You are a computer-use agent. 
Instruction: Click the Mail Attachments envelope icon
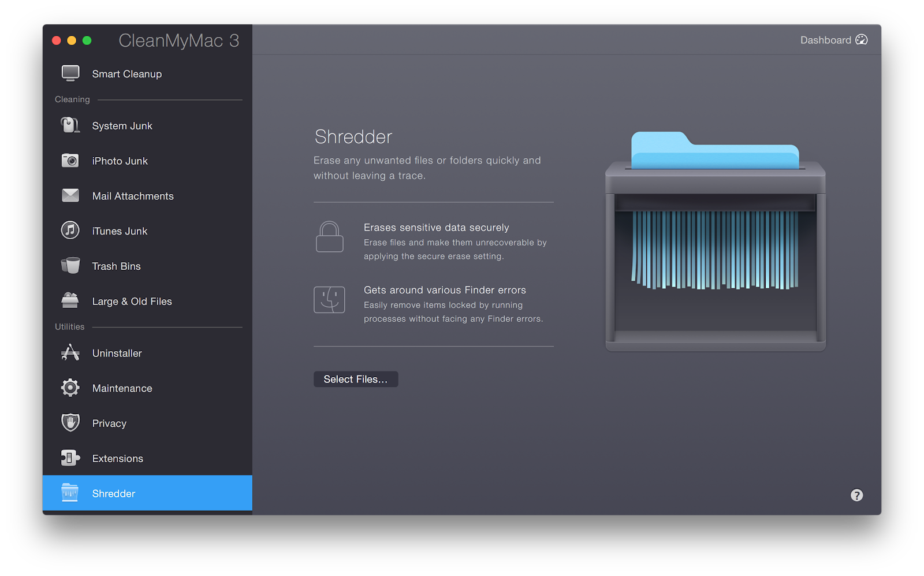pyautogui.click(x=70, y=196)
